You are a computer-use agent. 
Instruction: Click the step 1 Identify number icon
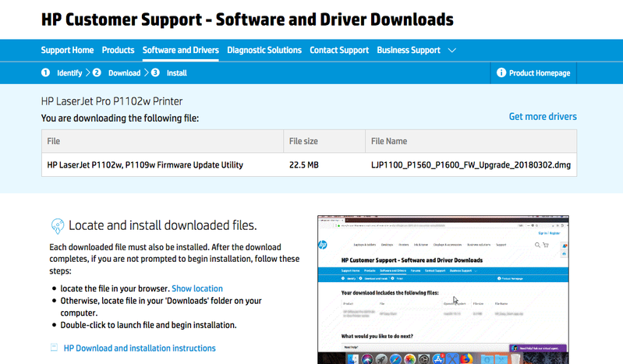click(x=45, y=73)
